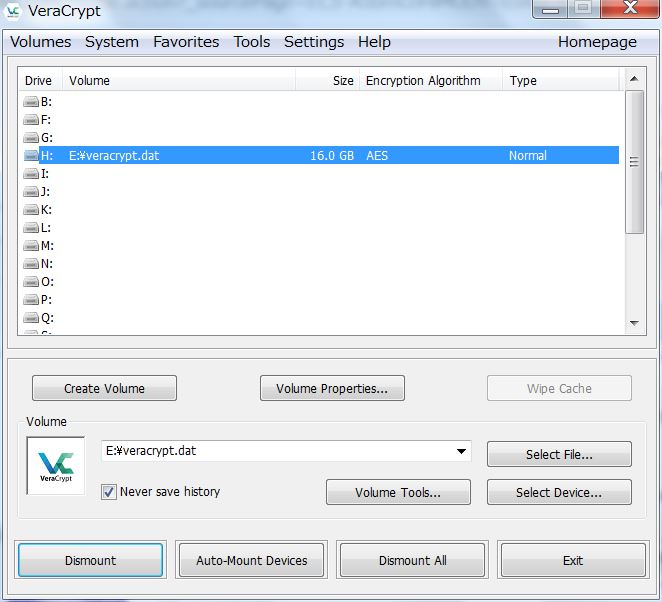Click the M: drive icon
Image resolution: width=662 pixels, height=602 pixels.
tap(31, 245)
